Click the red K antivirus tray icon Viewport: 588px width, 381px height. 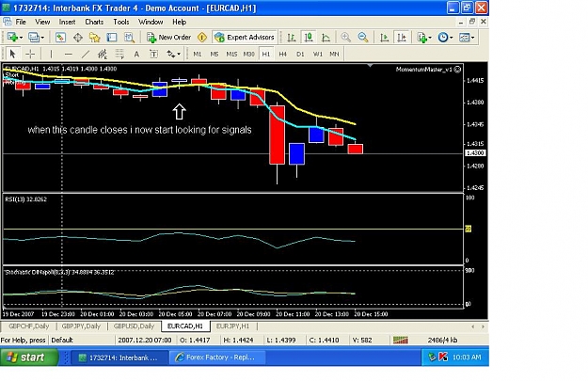[x=443, y=357]
